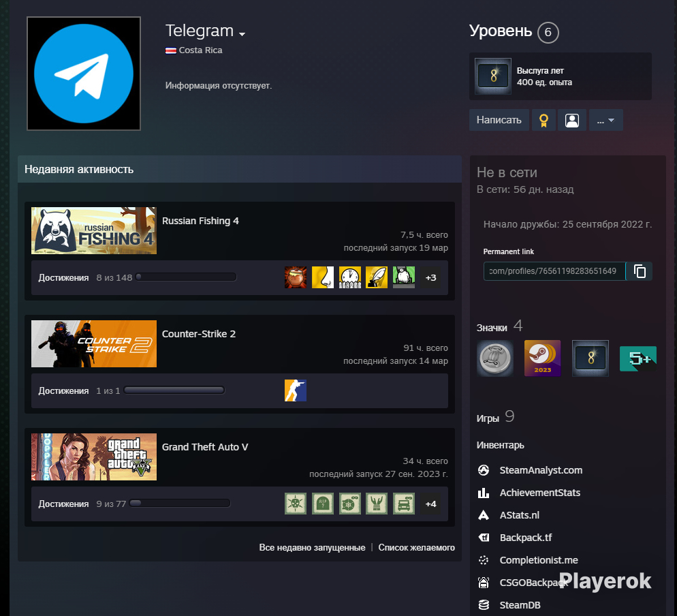Click the AchievementStats bar chart icon
This screenshot has height=616, width=677.
coord(484,493)
